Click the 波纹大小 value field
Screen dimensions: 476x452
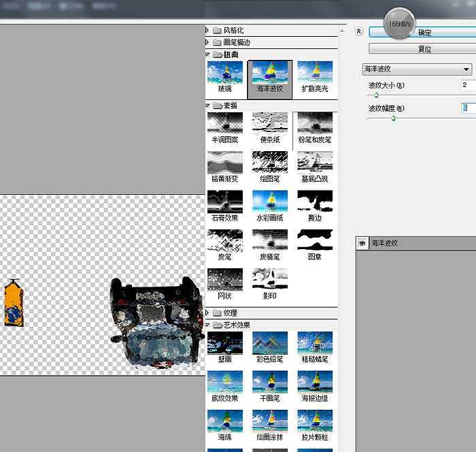pos(468,85)
